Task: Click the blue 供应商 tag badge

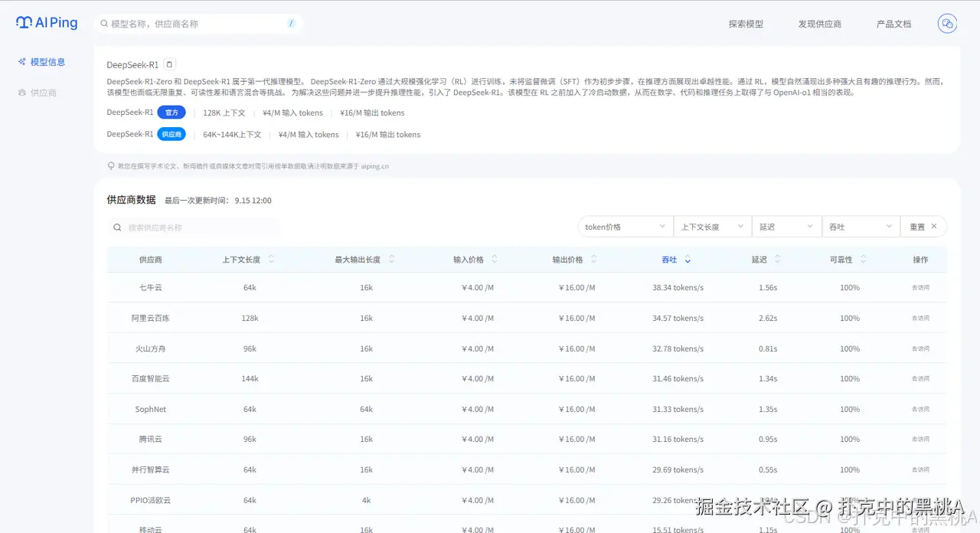Action: point(171,134)
